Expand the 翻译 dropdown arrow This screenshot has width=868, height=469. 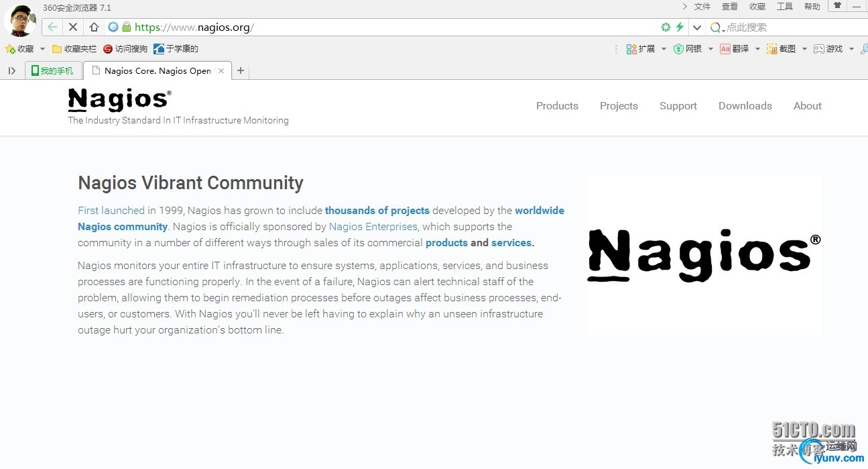[757, 49]
